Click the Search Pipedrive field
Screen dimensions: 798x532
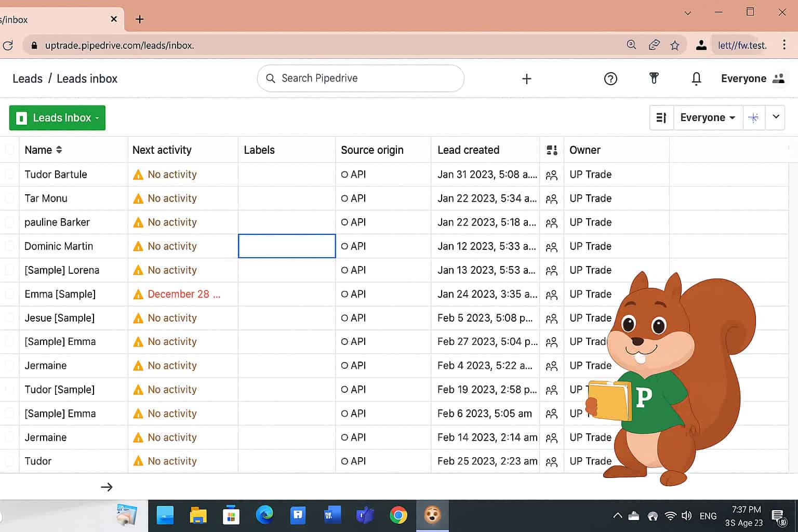click(x=361, y=78)
